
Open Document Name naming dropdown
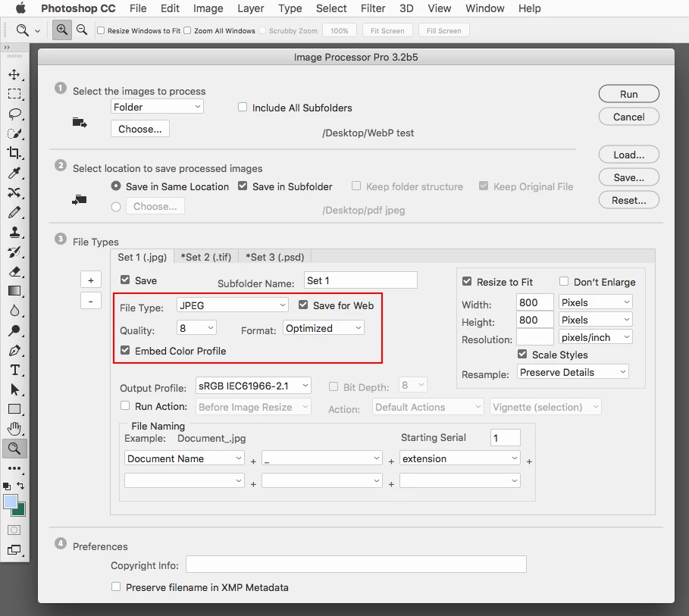184,458
